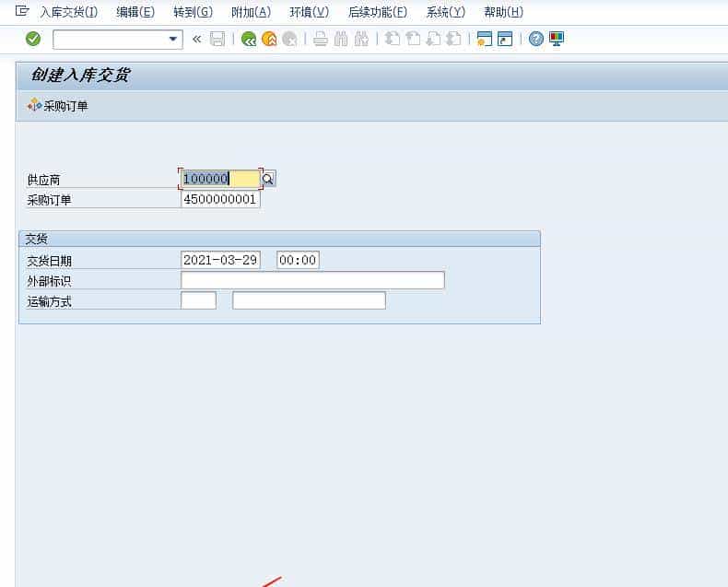The width and height of the screenshot is (728, 587).
Task: Click the 交货日期 date field
Action: coord(220,260)
